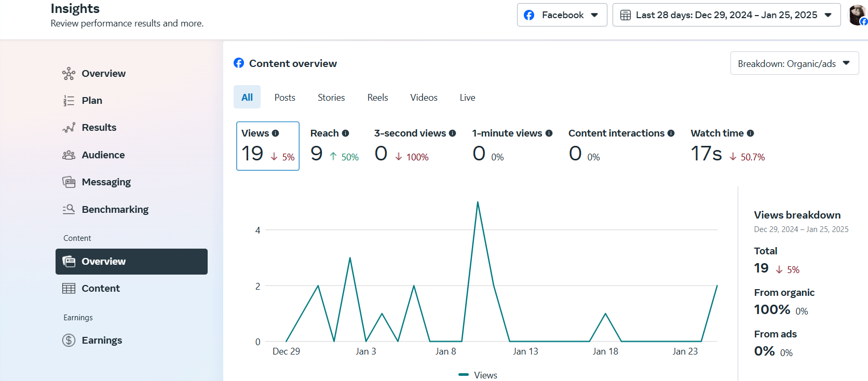Click the Content interactions info icon

click(x=671, y=133)
